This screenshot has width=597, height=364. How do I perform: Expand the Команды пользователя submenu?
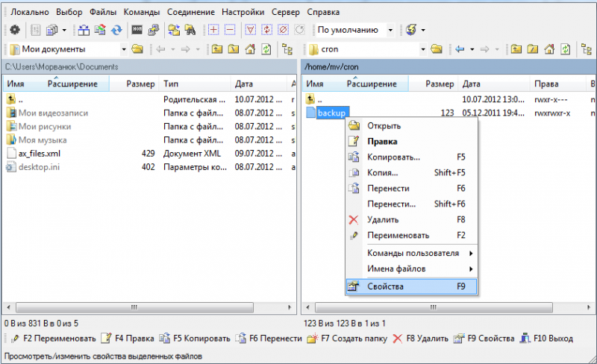[x=412, y=253]
